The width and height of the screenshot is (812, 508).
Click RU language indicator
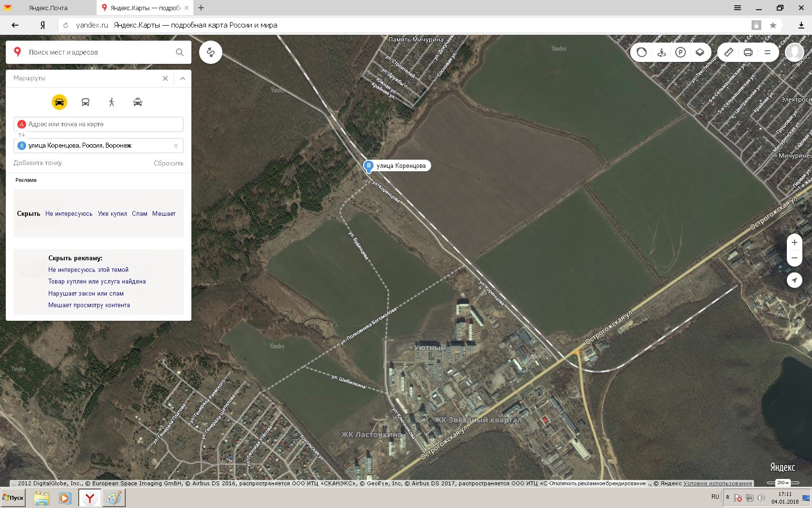pyautogui.click(x=715, y=497)
